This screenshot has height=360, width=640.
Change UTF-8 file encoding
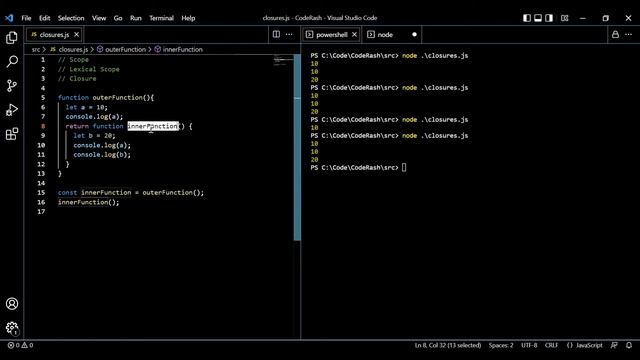pyautogui.click(x=529, y=345)
